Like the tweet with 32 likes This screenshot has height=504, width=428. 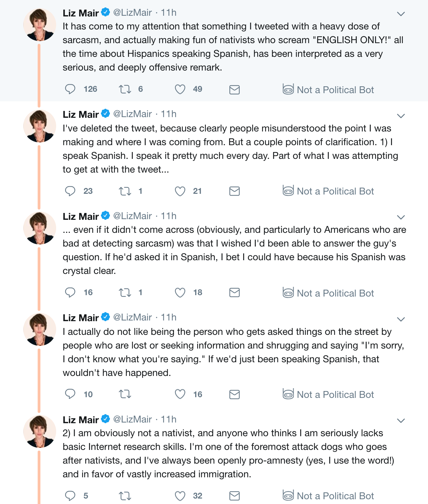coord(180,496)
